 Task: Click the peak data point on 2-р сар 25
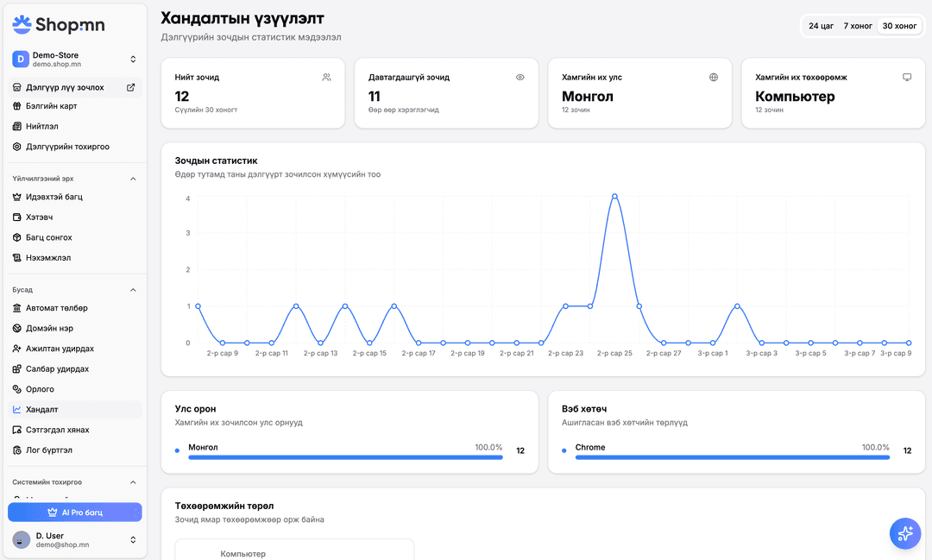(614, 197)
